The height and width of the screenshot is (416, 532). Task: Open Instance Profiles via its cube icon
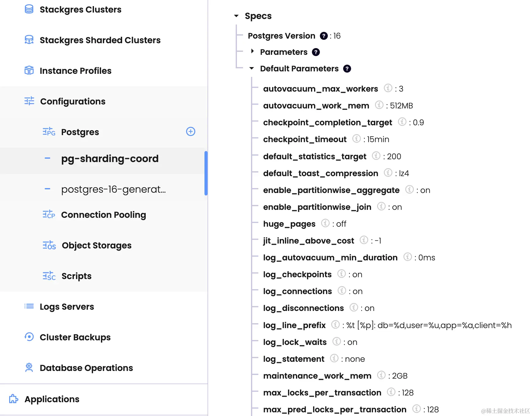29,70
